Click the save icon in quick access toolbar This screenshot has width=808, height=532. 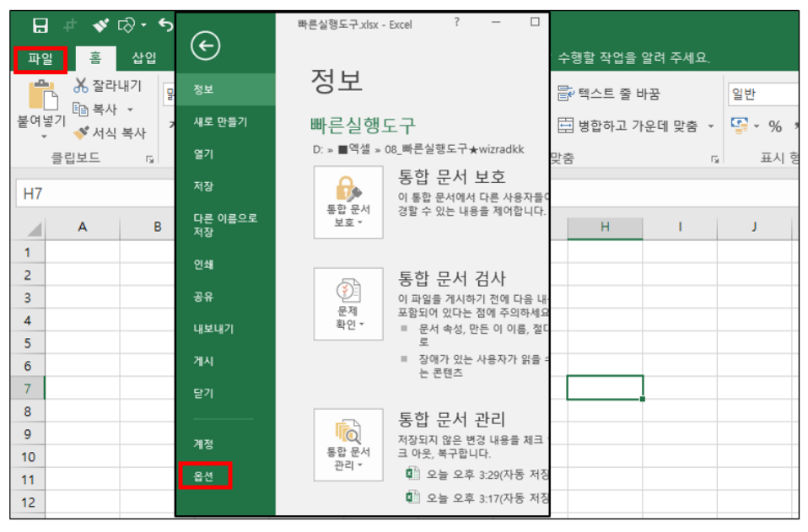pyautogui.click(x=40, y=25)
